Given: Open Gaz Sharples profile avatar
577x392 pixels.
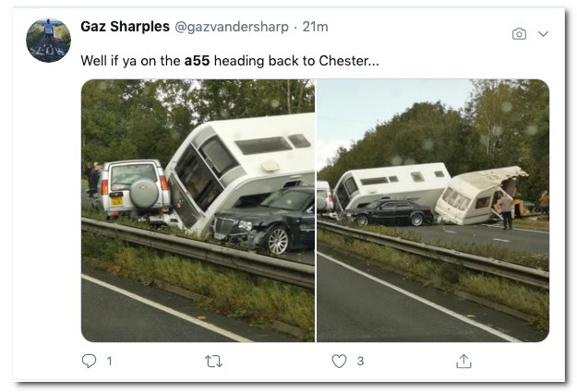Looking at the screenshot, I should pos(48,40).
